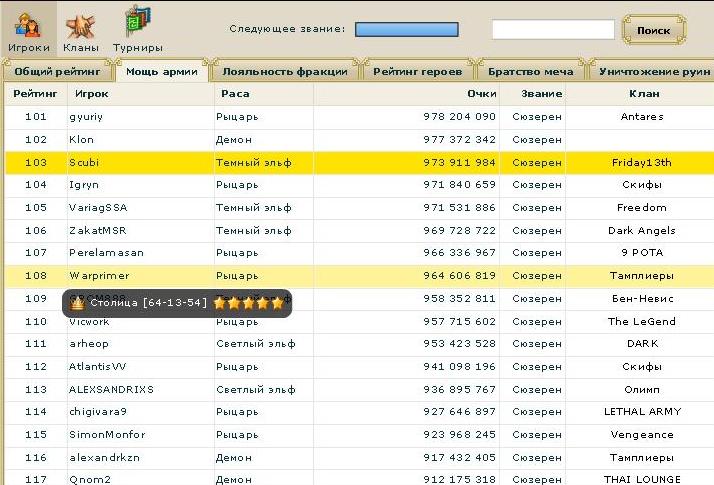Open the Рейтинг героев tab
This screenshot has width=714, height=485.
[417, 72]
